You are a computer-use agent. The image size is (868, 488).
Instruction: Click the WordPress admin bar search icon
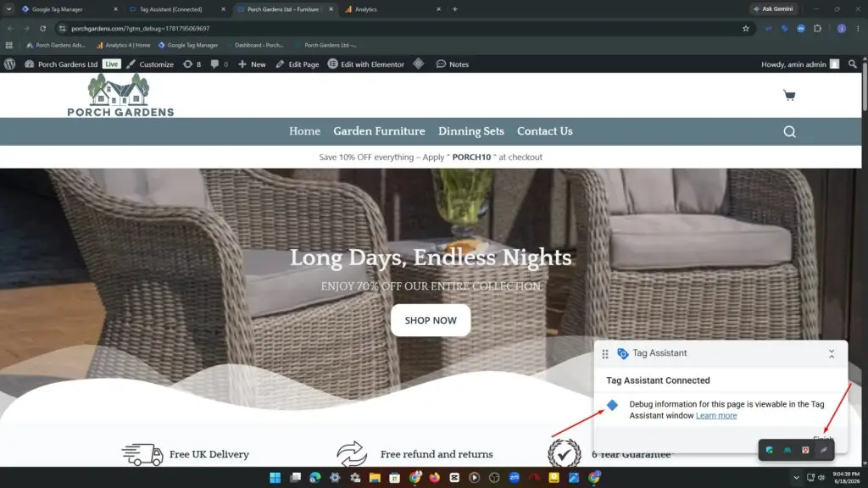click(853, 64)
